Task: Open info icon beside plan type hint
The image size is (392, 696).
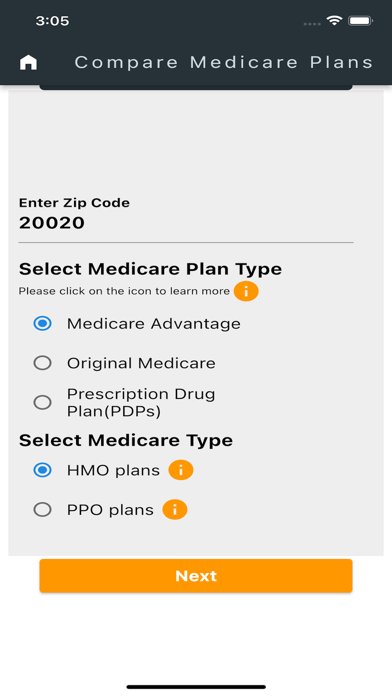Action: pos(246,292)
